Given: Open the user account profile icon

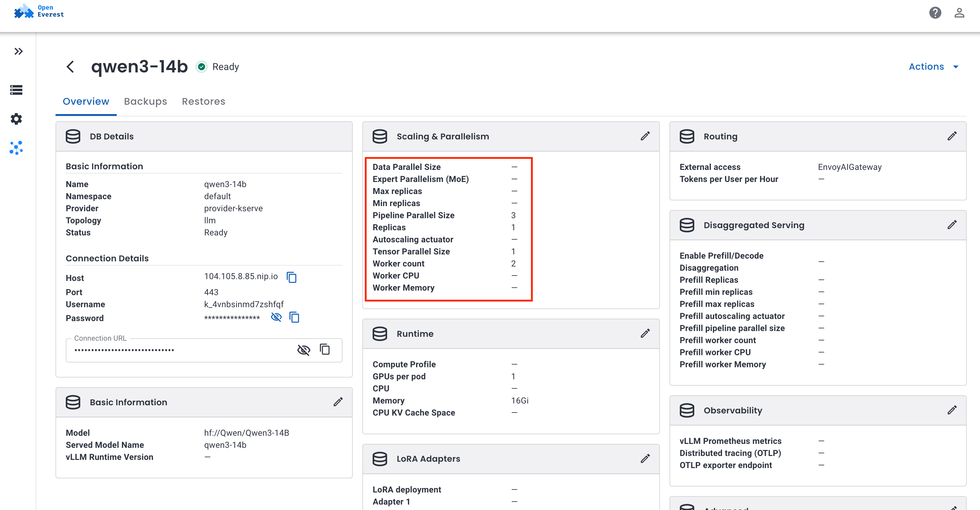Looking at the screenshot, I should coord(959,13).
